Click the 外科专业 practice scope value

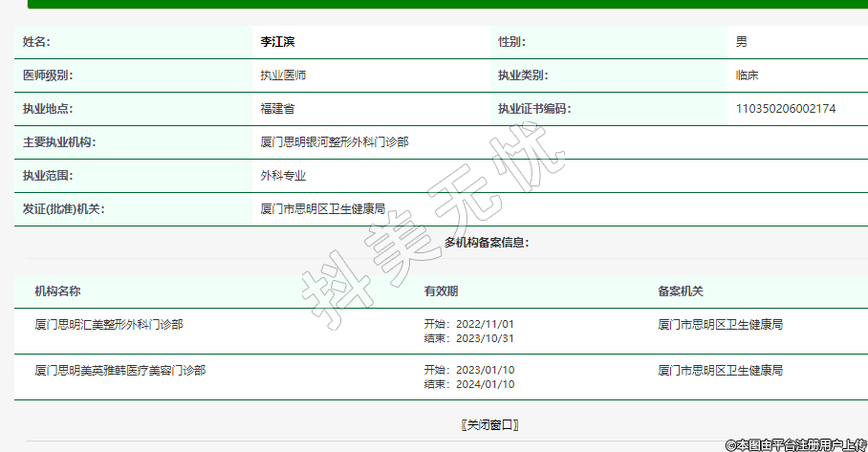coord(283,176)
